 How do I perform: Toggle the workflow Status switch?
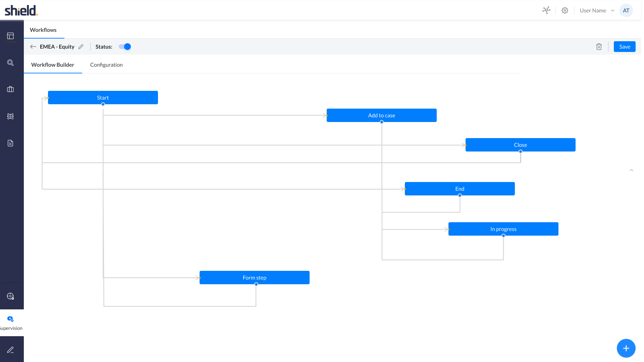(125, 47)
